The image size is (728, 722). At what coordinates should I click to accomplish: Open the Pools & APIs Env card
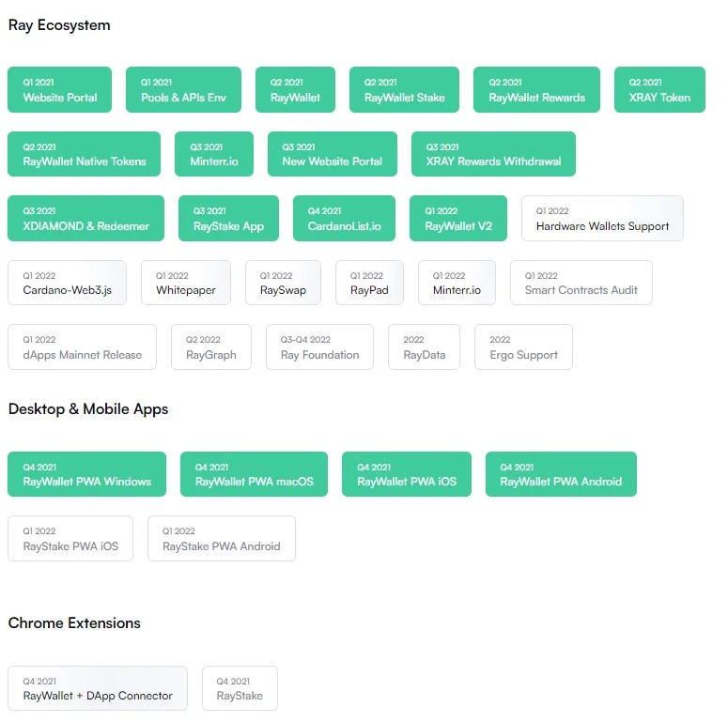(x=183, y=89)
